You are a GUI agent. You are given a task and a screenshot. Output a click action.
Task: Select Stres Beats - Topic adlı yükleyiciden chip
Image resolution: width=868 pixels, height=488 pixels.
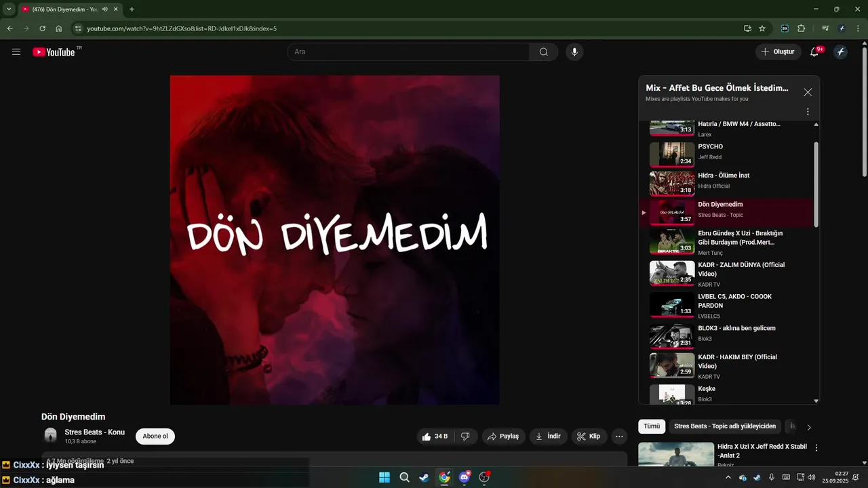(724, 426)
